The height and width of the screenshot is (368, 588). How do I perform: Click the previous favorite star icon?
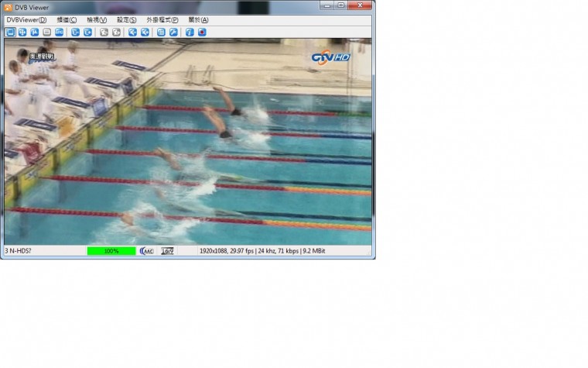104,33
